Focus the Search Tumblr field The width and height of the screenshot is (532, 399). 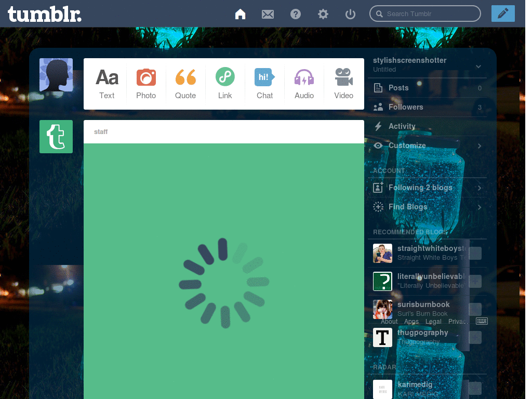425,14
